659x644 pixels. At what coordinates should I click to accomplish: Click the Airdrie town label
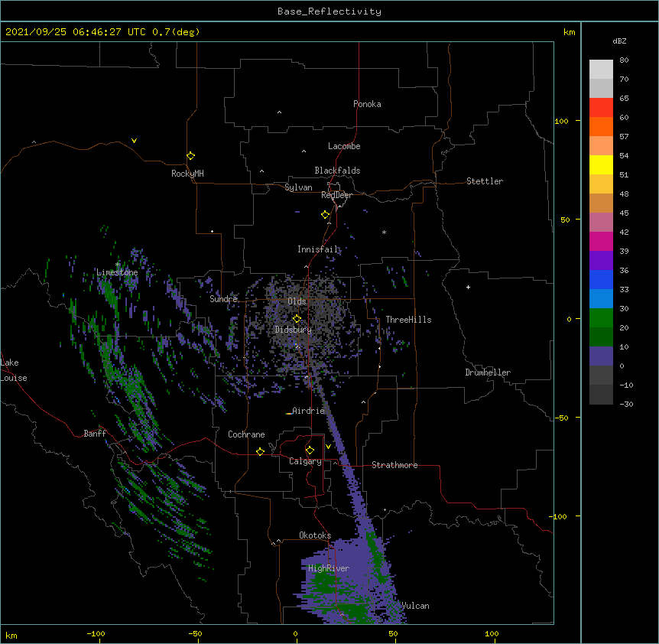(x=309, y=411)
